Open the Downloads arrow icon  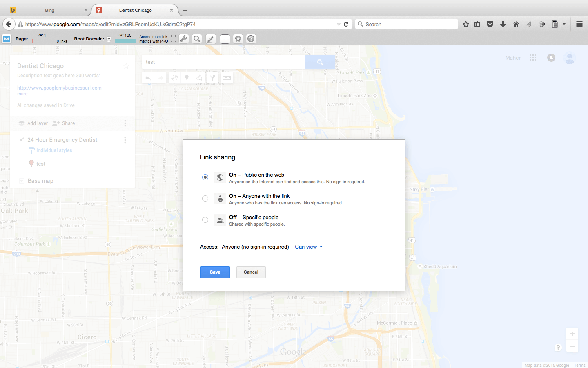click(503, 24)
